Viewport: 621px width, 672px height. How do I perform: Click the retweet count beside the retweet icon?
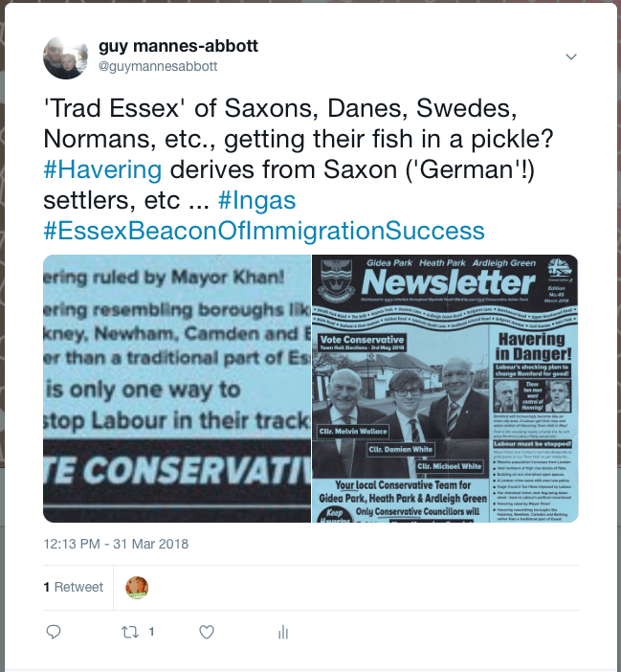pyautogui.click(x=151, y=632)
